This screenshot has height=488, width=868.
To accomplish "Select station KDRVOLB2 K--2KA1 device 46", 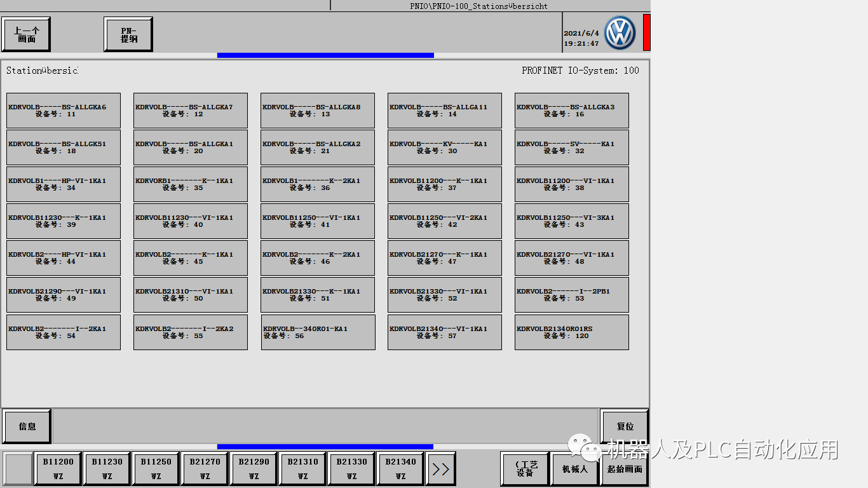I will [x=318, y=258].
